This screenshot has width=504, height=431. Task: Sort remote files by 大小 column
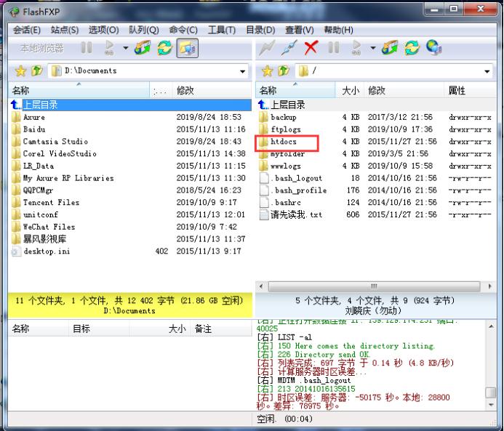(x=349, y=90)
